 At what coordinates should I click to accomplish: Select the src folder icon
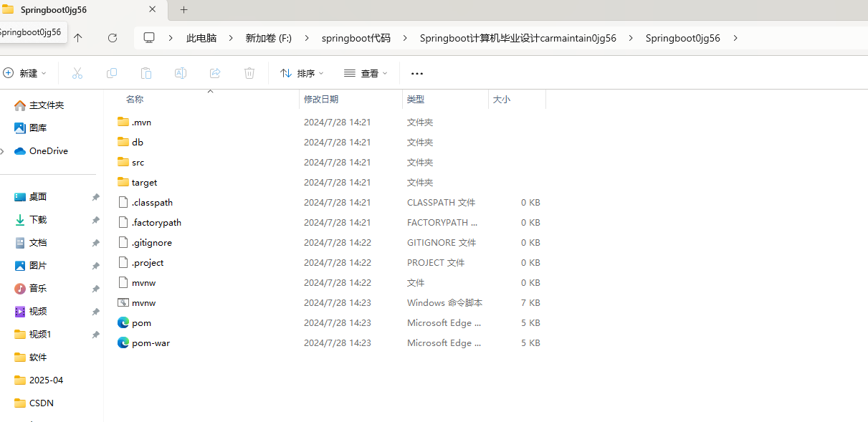click(x=123, y=162)
